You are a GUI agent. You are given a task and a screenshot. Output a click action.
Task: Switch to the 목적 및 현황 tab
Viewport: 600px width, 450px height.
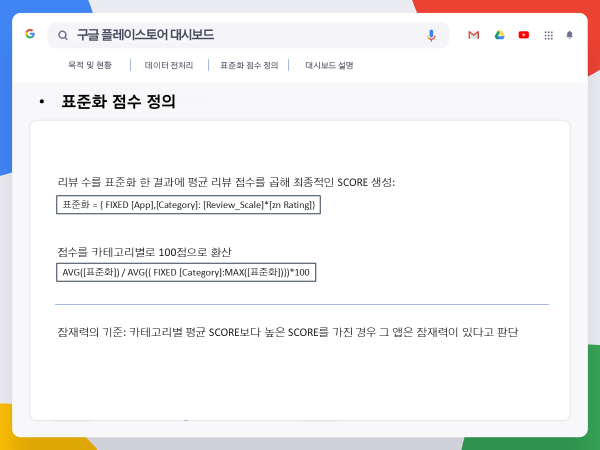(x=90, y=65)
